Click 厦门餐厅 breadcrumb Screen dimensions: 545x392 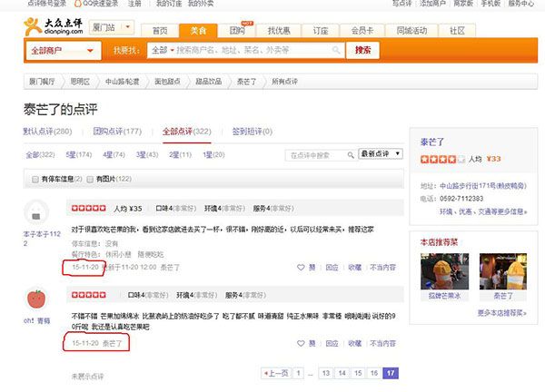coord(42,82)
